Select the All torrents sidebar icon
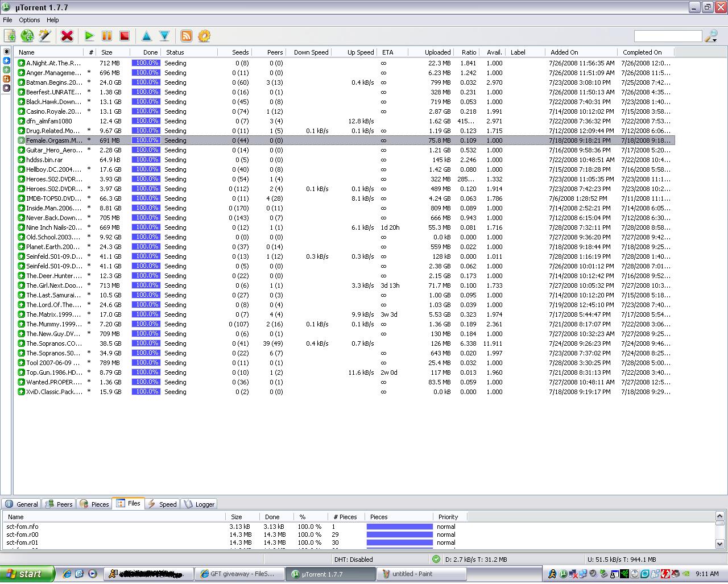 [x=7, y=52]
